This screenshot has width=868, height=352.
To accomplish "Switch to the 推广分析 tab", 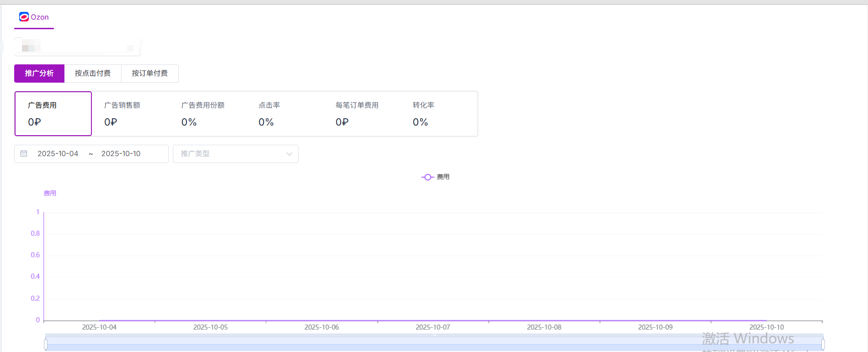I will [x=39, y=74].
